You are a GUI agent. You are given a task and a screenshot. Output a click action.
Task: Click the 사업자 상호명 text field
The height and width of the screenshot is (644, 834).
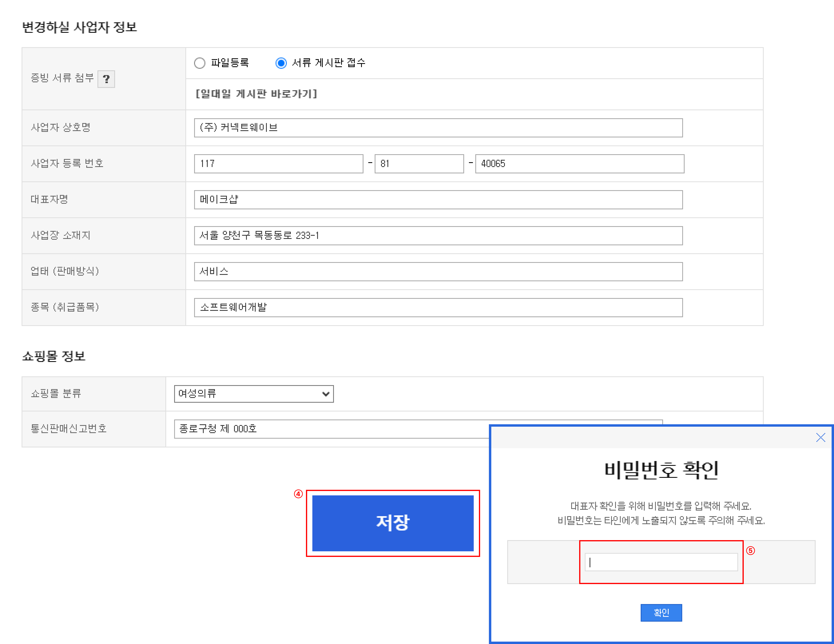point(438,128)
